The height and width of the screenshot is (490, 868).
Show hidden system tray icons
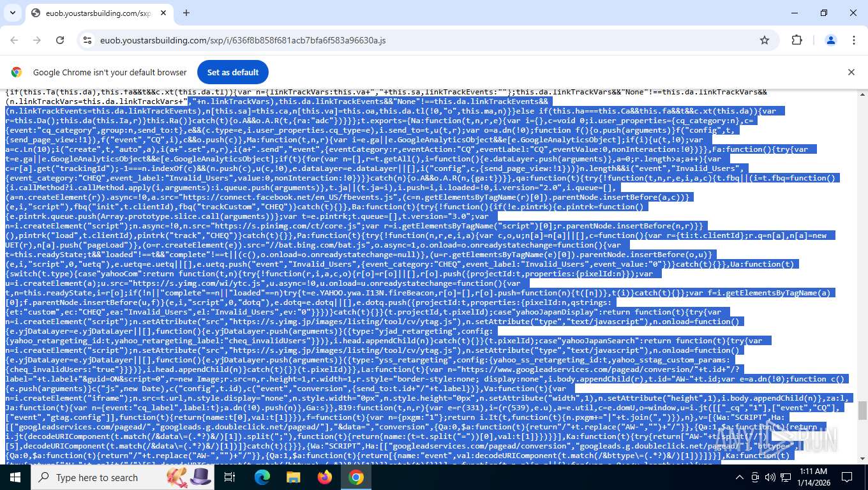pyautogui.click(x=740, y=477)
